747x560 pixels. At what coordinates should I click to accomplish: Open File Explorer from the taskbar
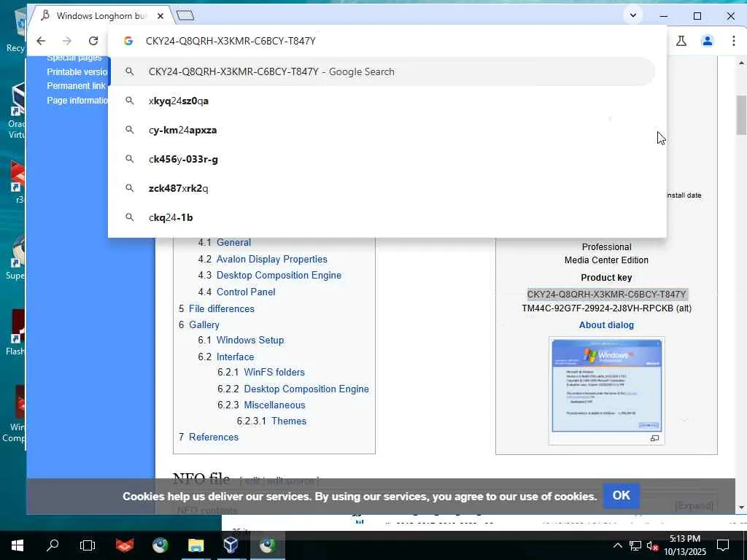tap(196, 545)
